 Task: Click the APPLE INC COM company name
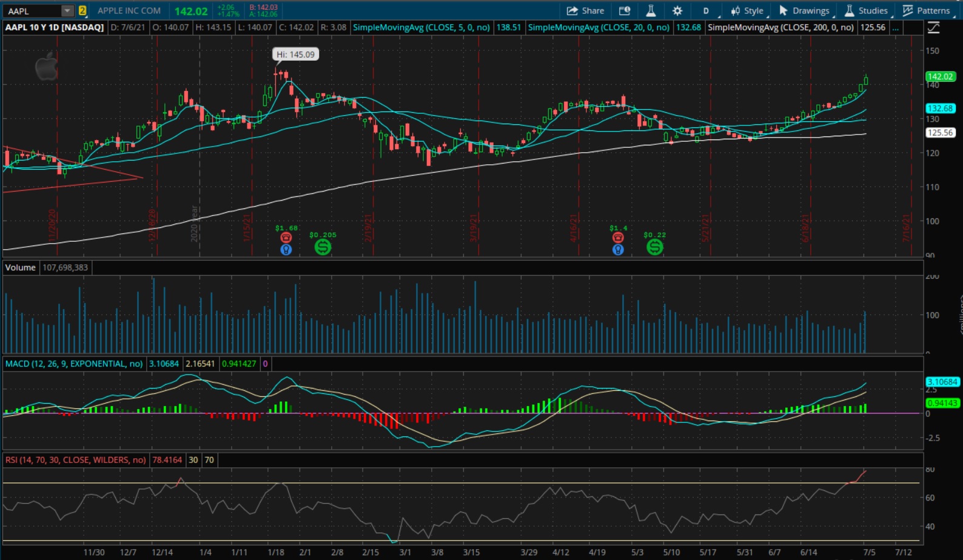(129, 11)
